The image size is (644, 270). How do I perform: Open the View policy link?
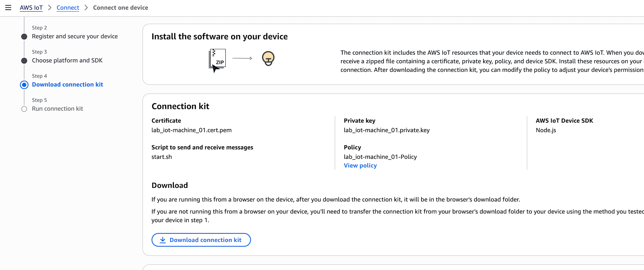tap(360, 166)
